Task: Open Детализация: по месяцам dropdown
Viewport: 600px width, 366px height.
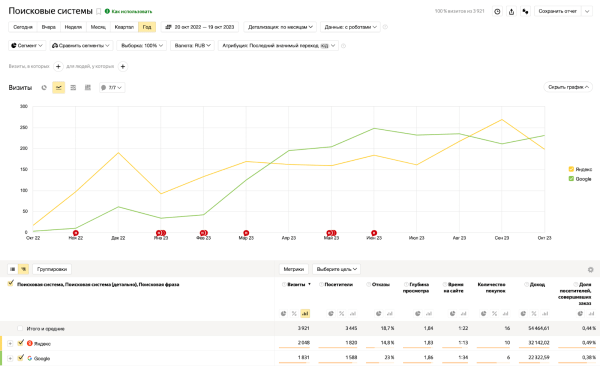Action: point(280,27)
